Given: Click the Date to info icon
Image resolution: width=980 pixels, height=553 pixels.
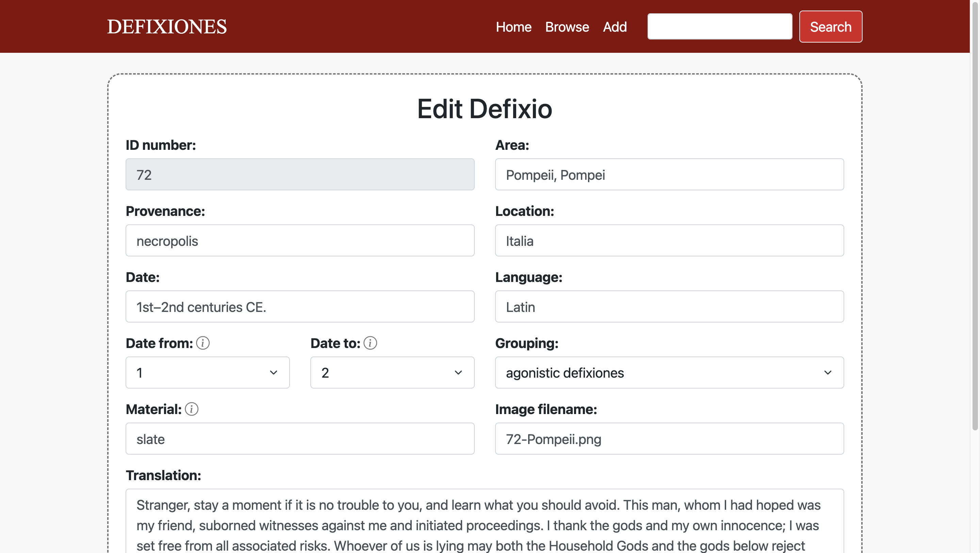Looking at the screenshot, I should click(x=370, y=343).
